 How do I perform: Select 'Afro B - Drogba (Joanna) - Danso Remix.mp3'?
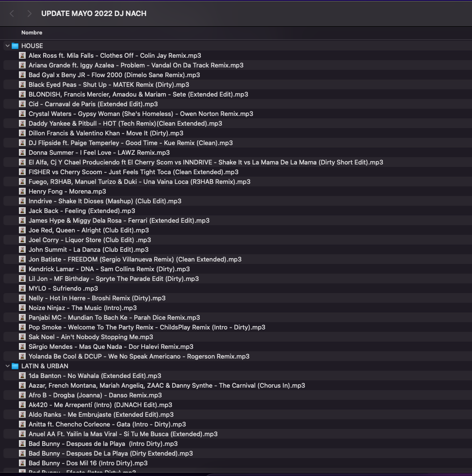[x=95, y=395]
